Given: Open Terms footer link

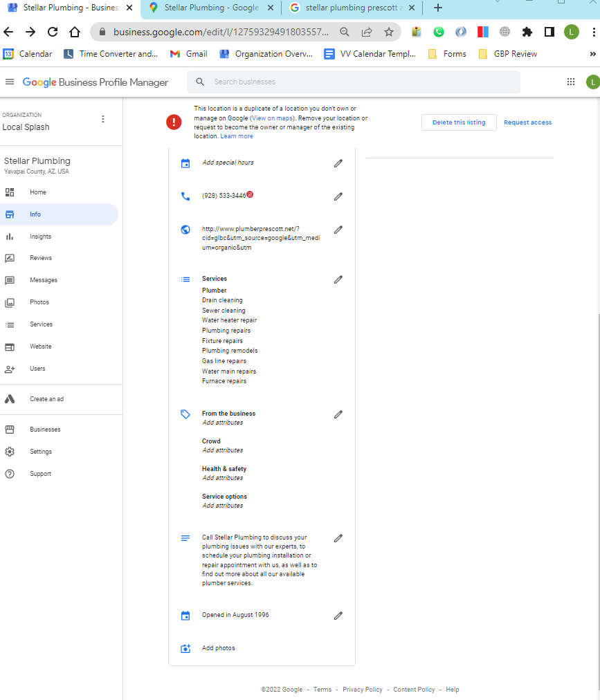Looking at the screenshot, I should tap(322, 690).
